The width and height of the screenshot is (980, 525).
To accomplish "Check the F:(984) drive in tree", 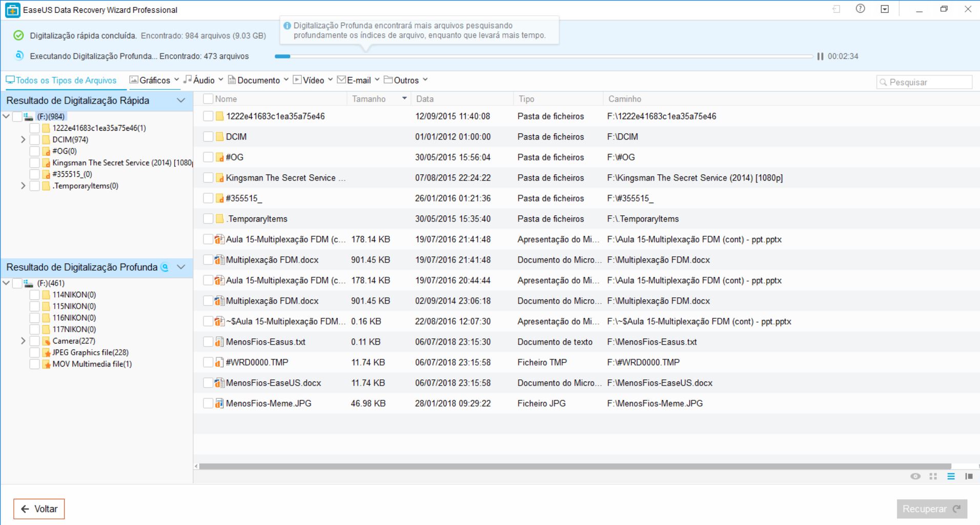I will [17, 117].
